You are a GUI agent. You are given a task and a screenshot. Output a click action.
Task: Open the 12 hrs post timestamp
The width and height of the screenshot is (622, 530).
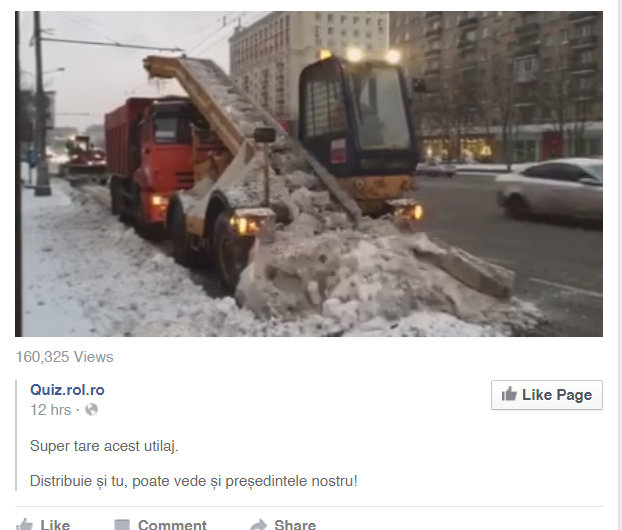click(x=50, y=410)
